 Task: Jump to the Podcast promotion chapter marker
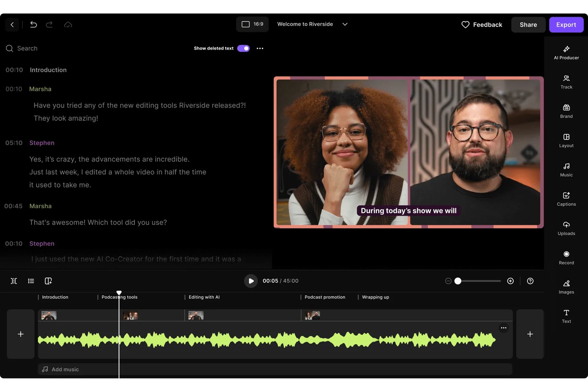point(325,297)
